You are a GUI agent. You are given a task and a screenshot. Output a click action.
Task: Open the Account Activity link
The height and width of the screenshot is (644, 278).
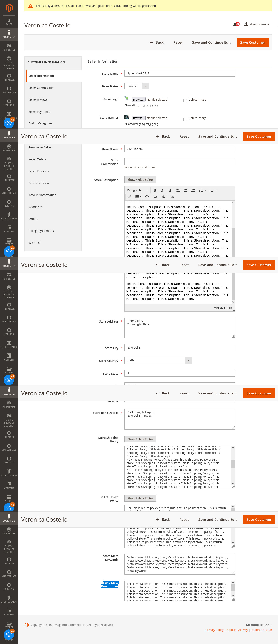coord(237,630)
